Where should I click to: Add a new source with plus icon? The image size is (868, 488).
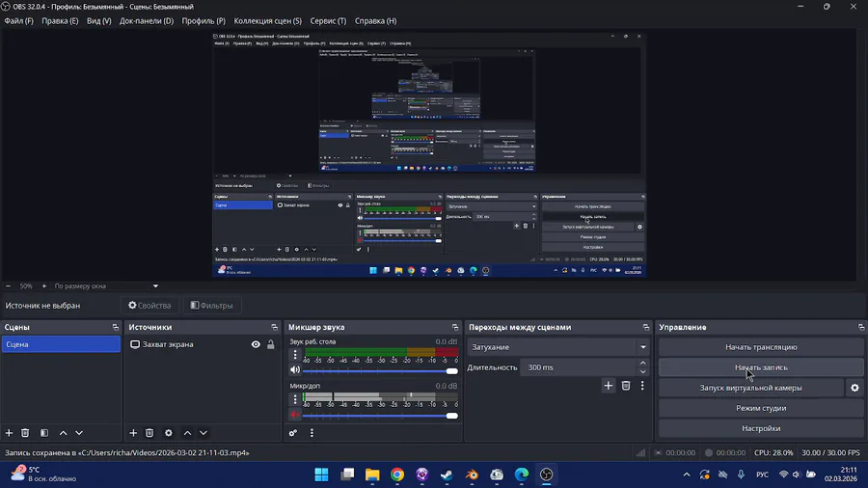point(133,433)
